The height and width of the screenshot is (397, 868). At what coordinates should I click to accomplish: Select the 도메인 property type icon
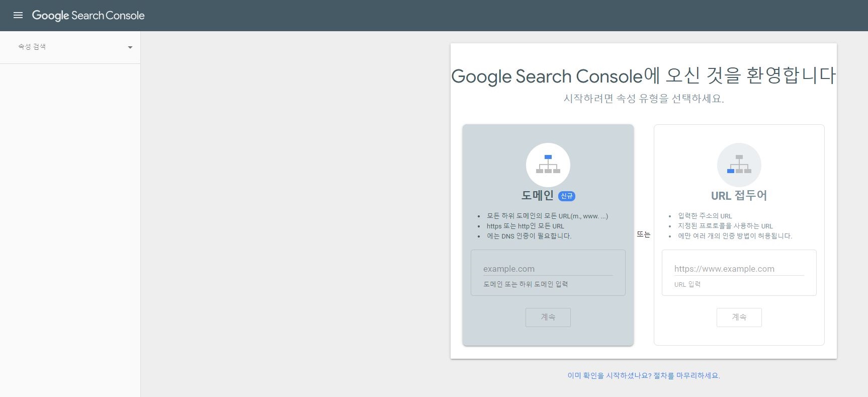click(x=548, y=165)
